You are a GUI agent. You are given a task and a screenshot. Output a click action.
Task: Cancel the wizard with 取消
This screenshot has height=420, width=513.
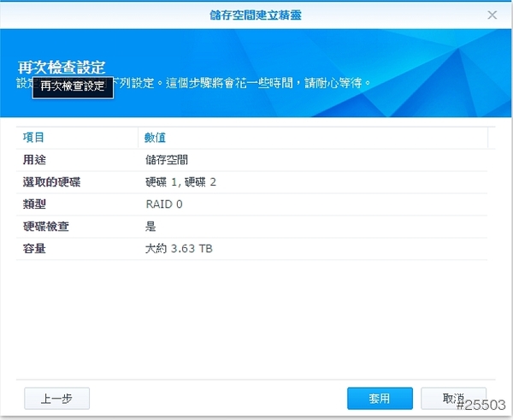453,399
